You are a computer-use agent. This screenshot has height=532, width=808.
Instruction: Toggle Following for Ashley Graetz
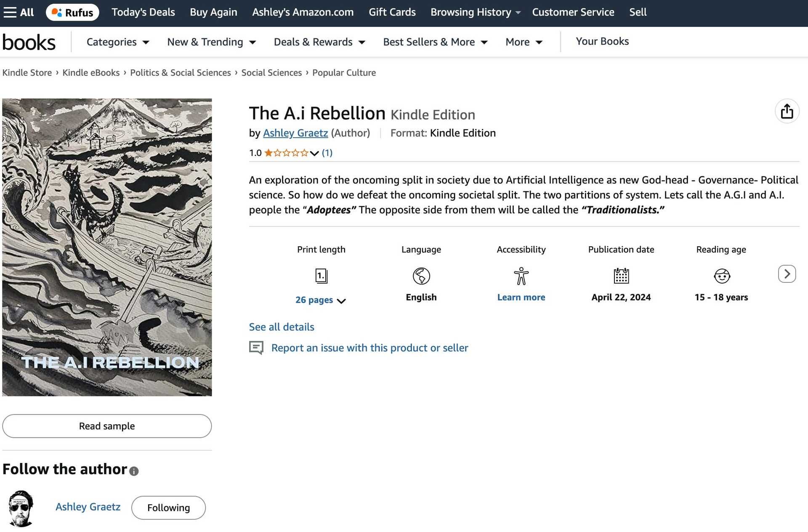[x=168, y=508]
